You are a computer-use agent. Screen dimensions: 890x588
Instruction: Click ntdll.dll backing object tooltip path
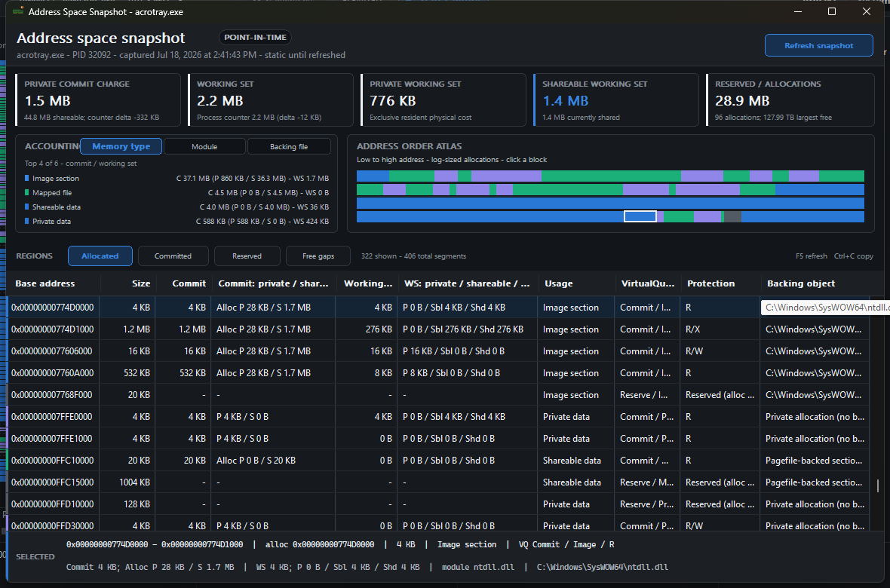click(x=825, y=307)
